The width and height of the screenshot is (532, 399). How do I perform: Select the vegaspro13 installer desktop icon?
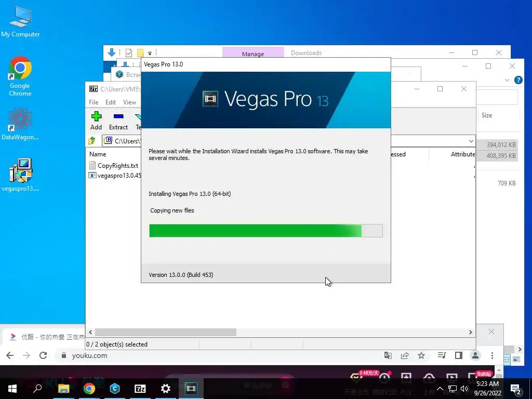(x=20, y=175)
